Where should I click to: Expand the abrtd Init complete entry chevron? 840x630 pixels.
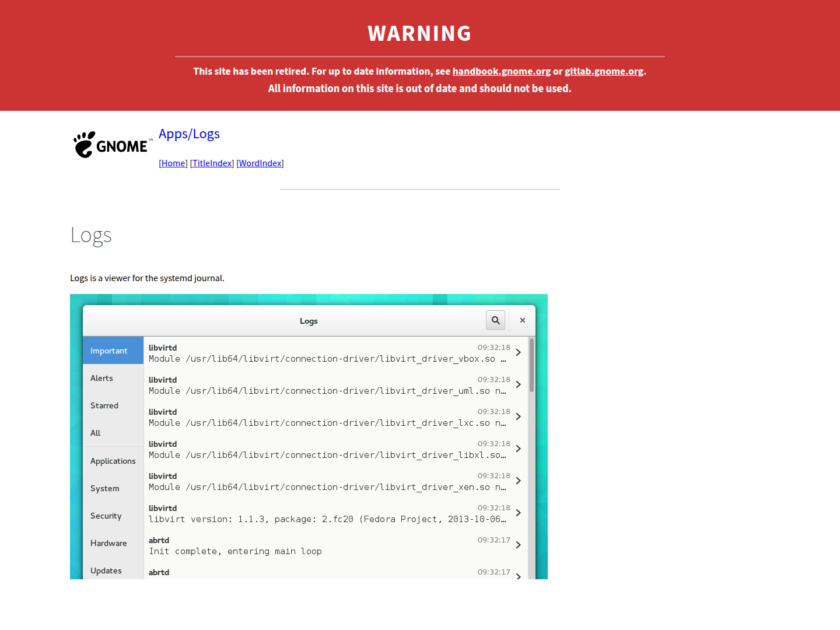click(x=518, y=545)
